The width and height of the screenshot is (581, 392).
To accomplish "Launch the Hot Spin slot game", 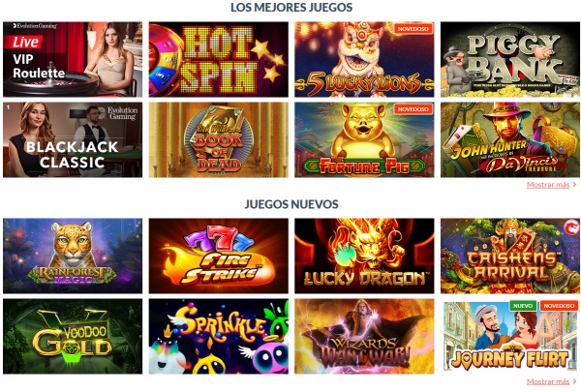I will click(219, 59).
